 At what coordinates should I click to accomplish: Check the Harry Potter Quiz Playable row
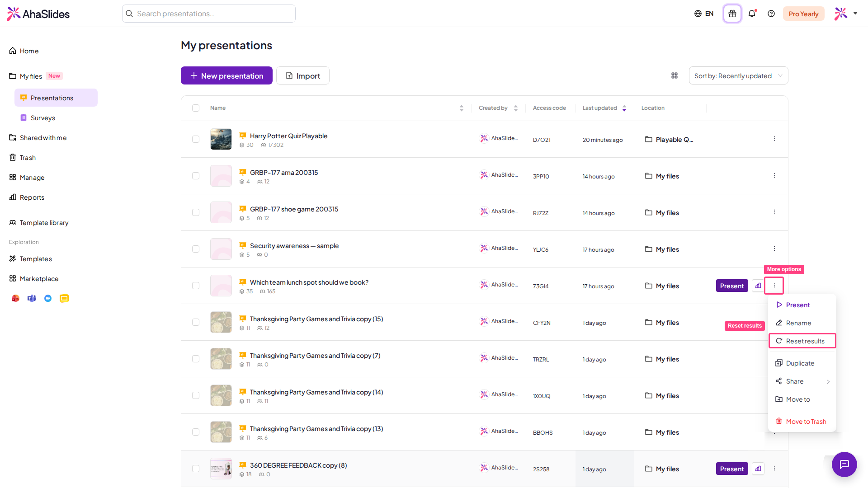coord(196,139)
